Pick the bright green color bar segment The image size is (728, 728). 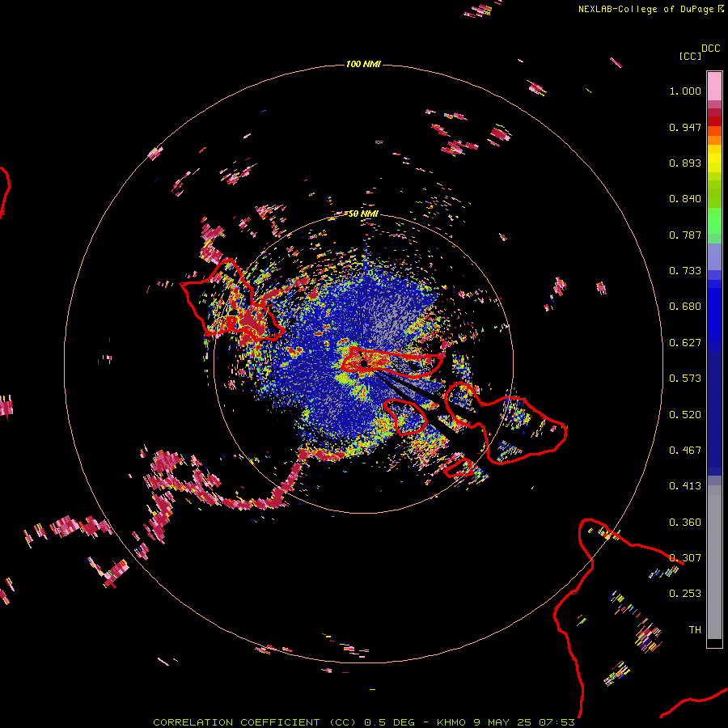pyautogui.click(x=714, y=221)
